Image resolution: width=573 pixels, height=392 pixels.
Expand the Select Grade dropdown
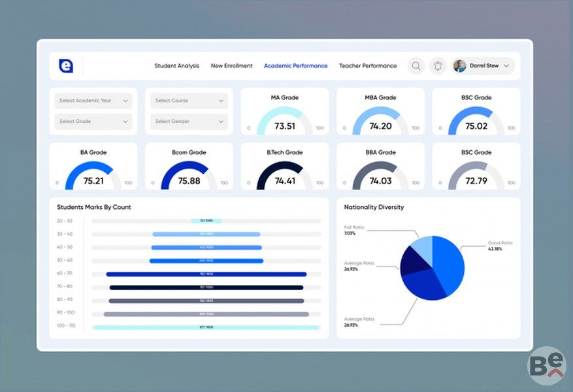(x=93, y=122)
